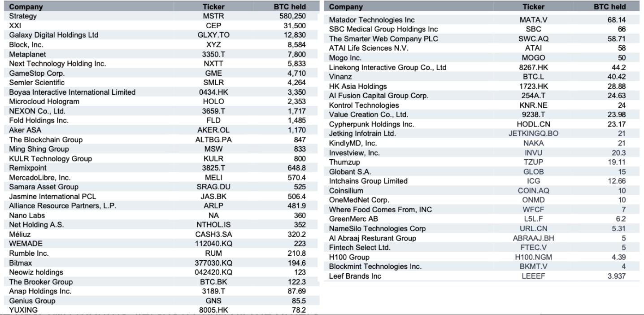Viewport: 644px width, 315px height.
Task: Select Where Food Comes From, INC
Action: [x=380, y=210]
